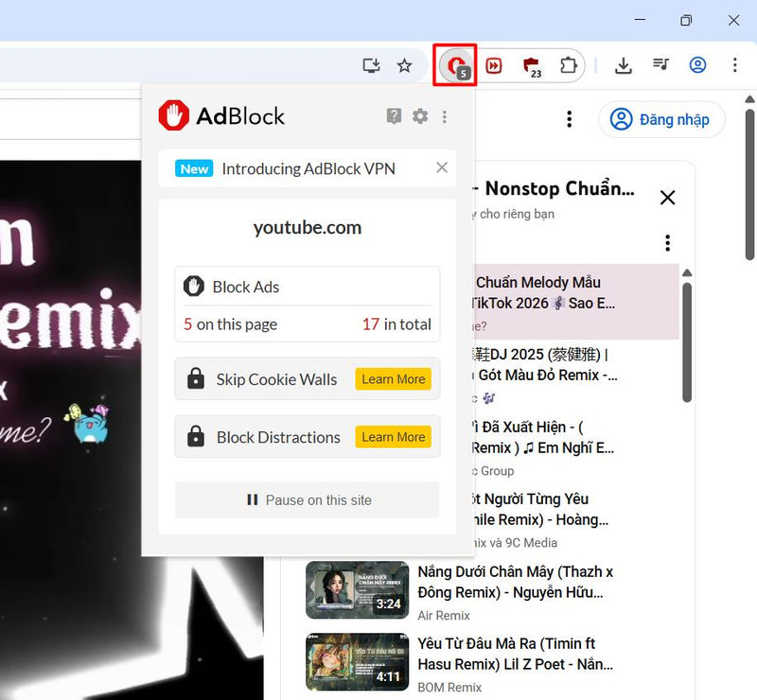The image size is (757, 700).
Task: Click the AdBlock logo in the popup
Action: [221, 115]
